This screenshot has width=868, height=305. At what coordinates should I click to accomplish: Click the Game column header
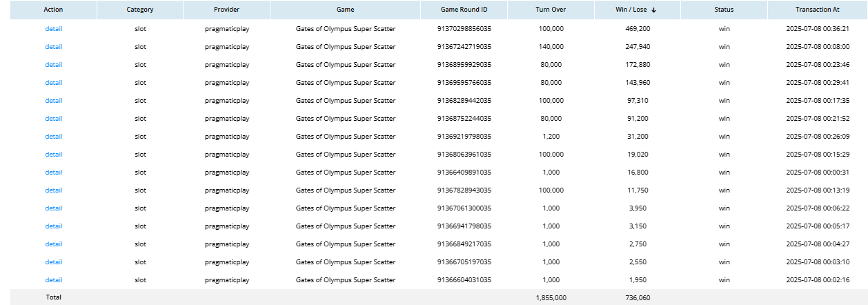click(345, 10)
